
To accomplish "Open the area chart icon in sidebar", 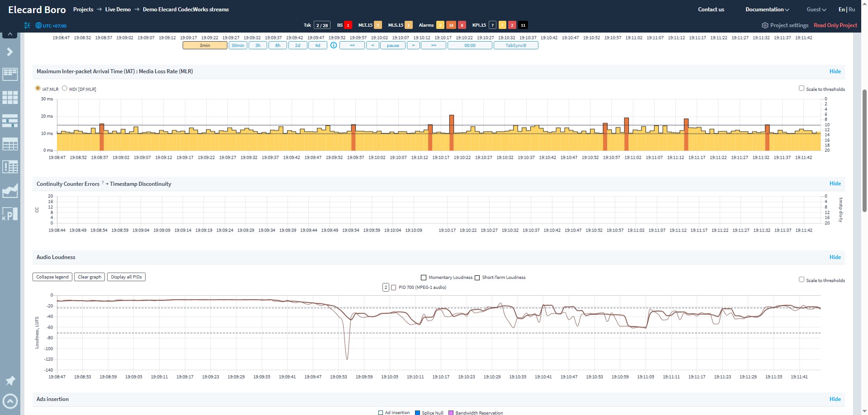I will pos(10,191).
